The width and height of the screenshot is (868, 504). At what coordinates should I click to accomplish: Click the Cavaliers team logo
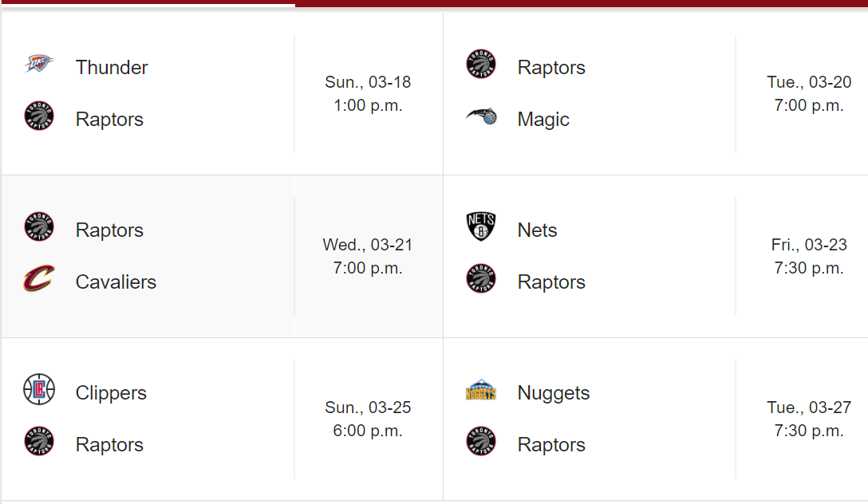(x=38, y=279)
